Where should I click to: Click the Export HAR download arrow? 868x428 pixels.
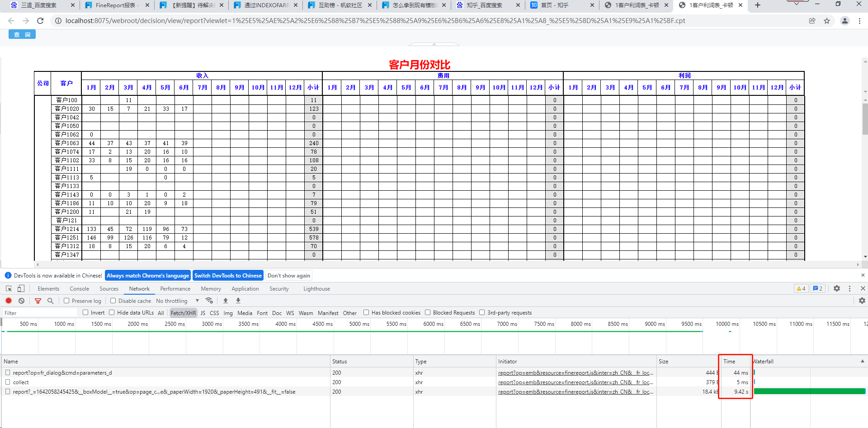tap(238, 301)
